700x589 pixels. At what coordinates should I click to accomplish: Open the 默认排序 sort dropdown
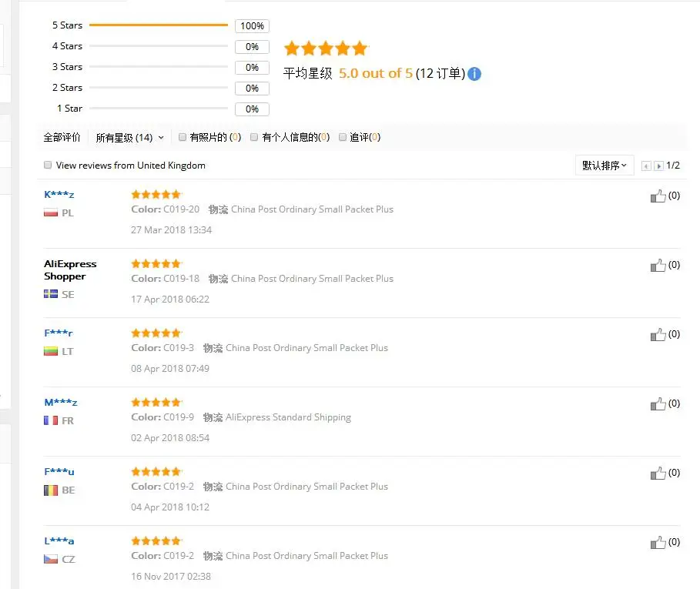click(x=605, y=166)
